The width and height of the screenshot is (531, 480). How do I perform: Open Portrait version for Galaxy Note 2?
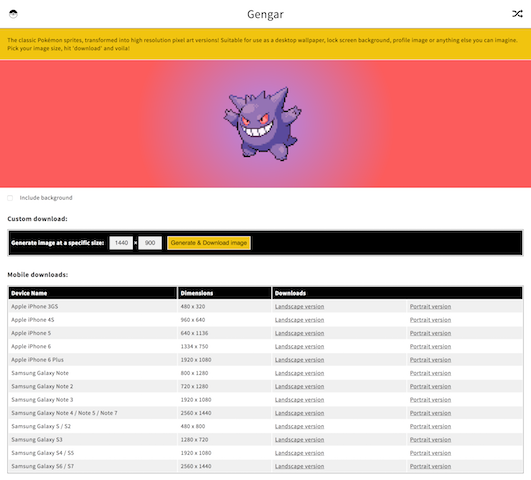tap(430, 387)
